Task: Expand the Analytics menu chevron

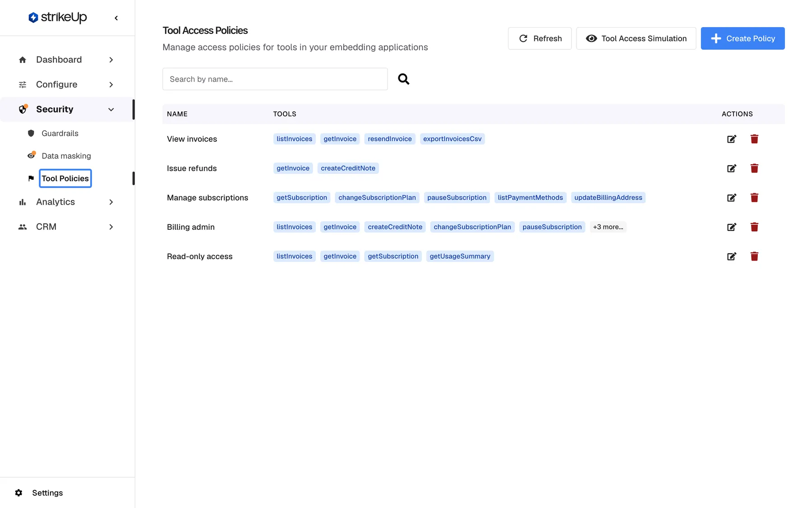Action: click(111, 202)
